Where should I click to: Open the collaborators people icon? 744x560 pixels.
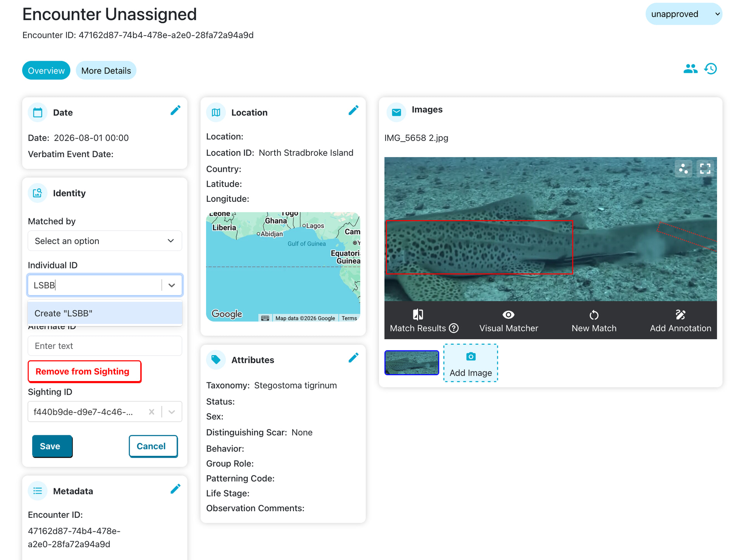click(690, 69)
